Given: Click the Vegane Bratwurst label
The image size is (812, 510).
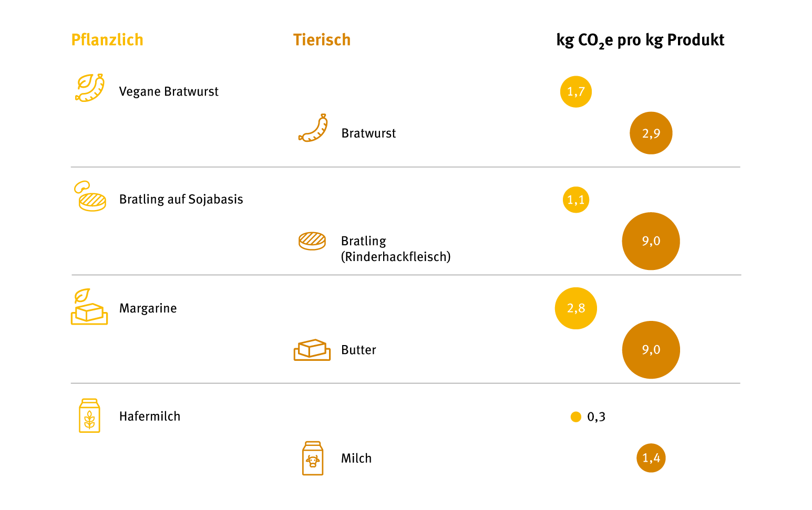Looking at the screenshot, I should pyautogui.click(x=169, y=91).
